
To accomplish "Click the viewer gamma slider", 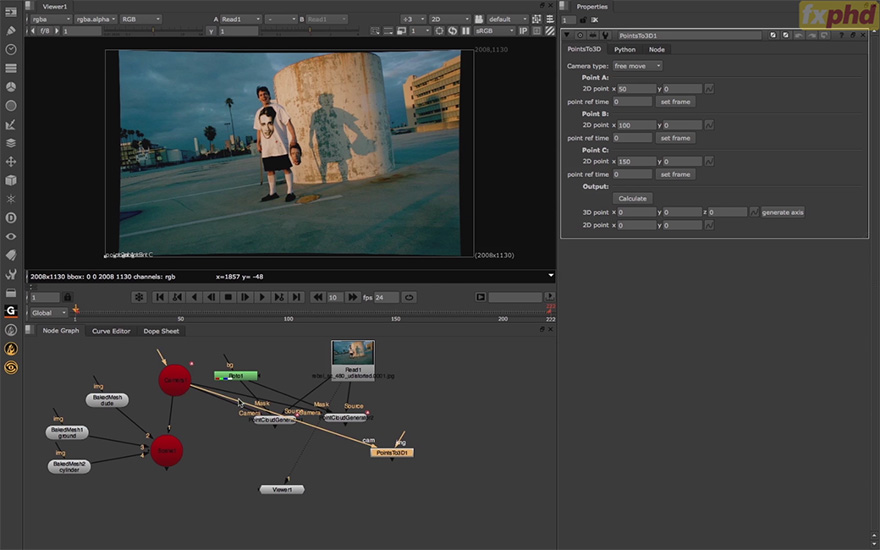I will (310, 31).
